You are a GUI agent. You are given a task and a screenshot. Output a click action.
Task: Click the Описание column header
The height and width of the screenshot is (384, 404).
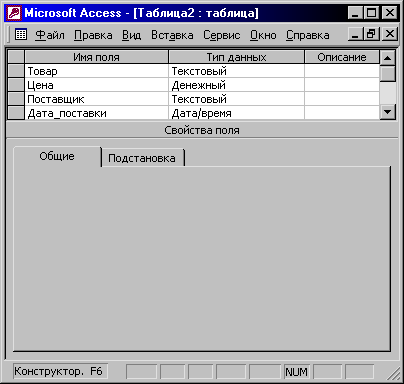342,57
